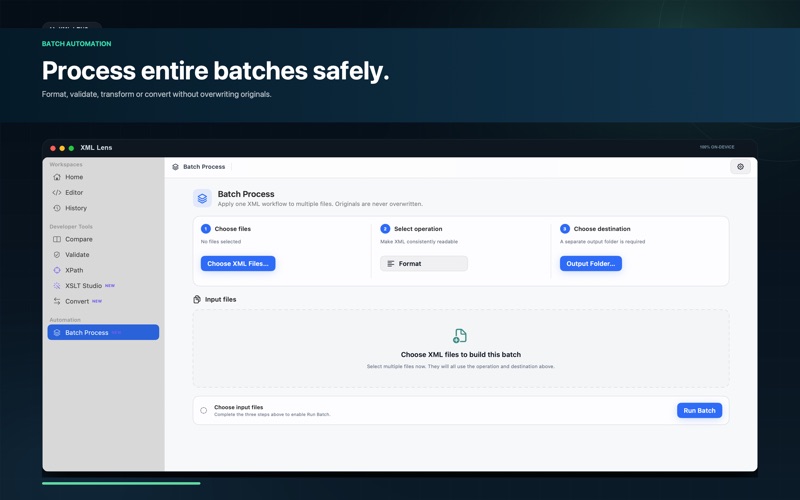Select Batch Process in sidebar
800x500 pixels.
103,332
